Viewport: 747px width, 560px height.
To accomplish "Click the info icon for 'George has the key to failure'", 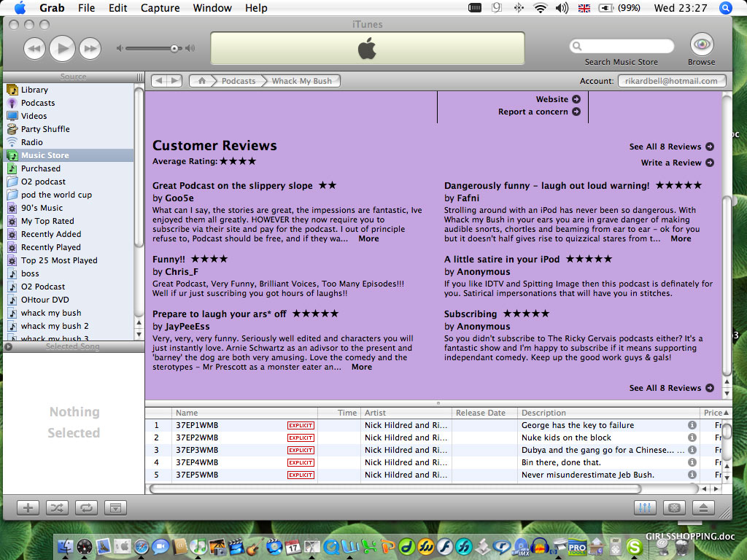I will click(x=692, y=425).
